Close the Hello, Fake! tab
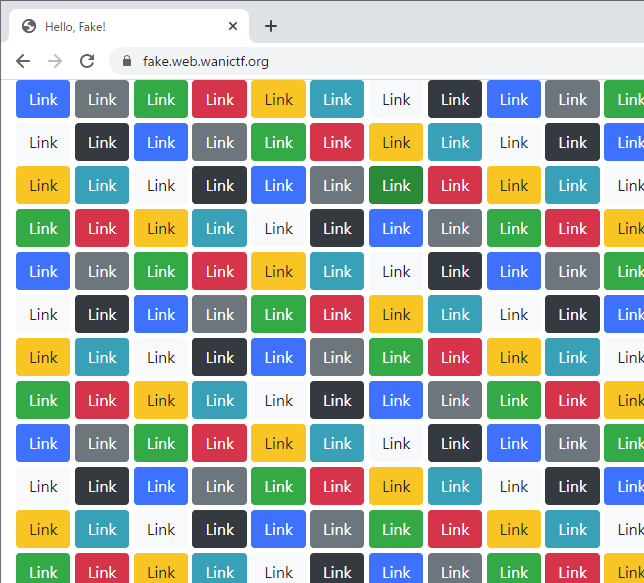 [x=233, y=26]
